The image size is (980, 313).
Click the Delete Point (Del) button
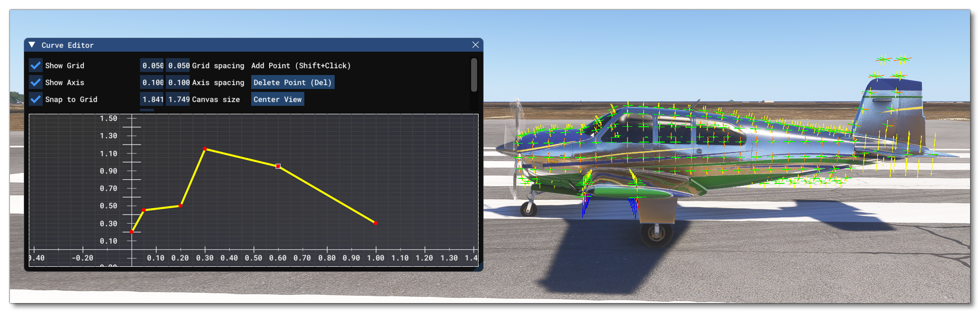click(x=292, y=82)
